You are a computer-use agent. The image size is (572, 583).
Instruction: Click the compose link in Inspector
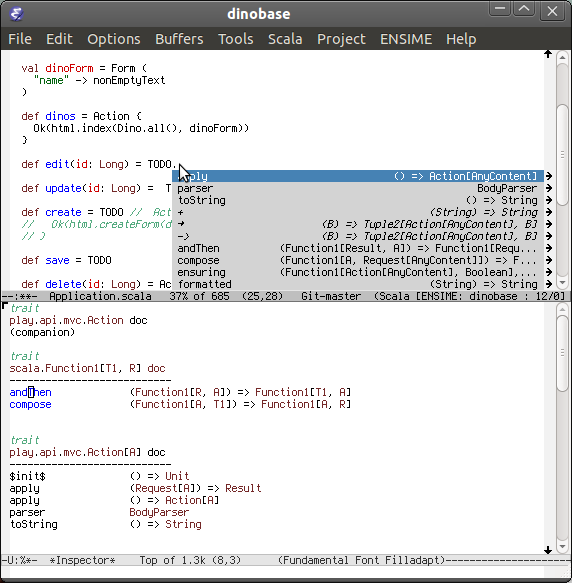click(x=30, y=404)
